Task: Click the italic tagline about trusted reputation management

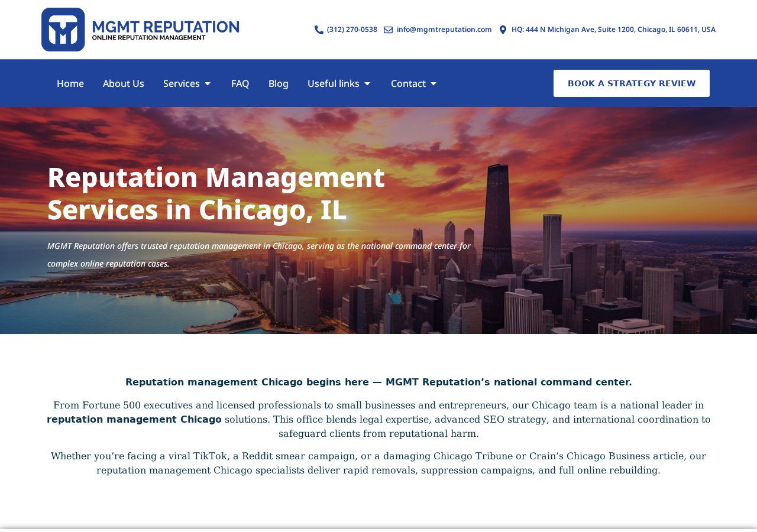Action: (x=259, y=254)
